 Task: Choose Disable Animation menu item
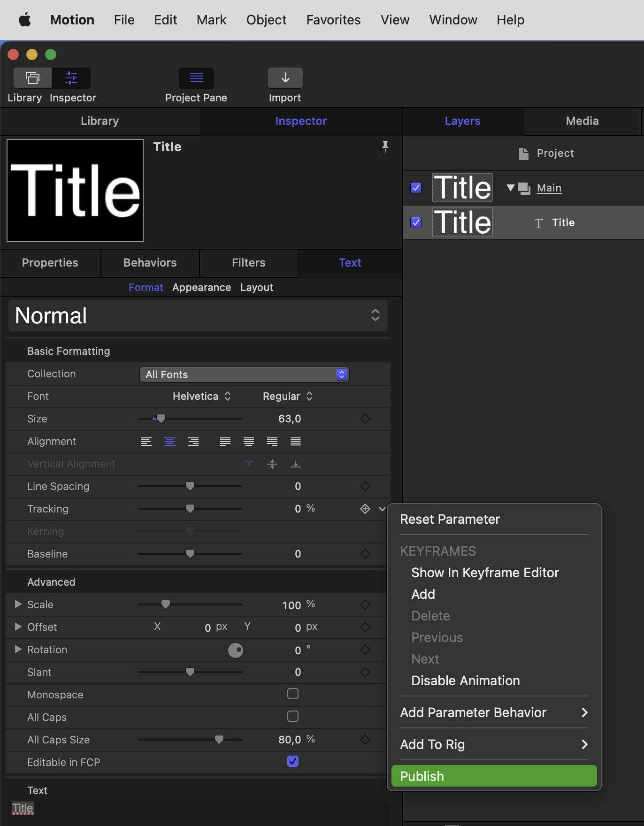[x=465, y=681]
